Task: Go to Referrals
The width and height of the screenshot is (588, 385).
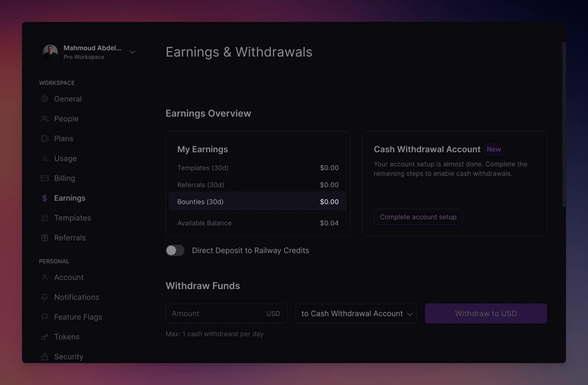Action: click(70, 238)
